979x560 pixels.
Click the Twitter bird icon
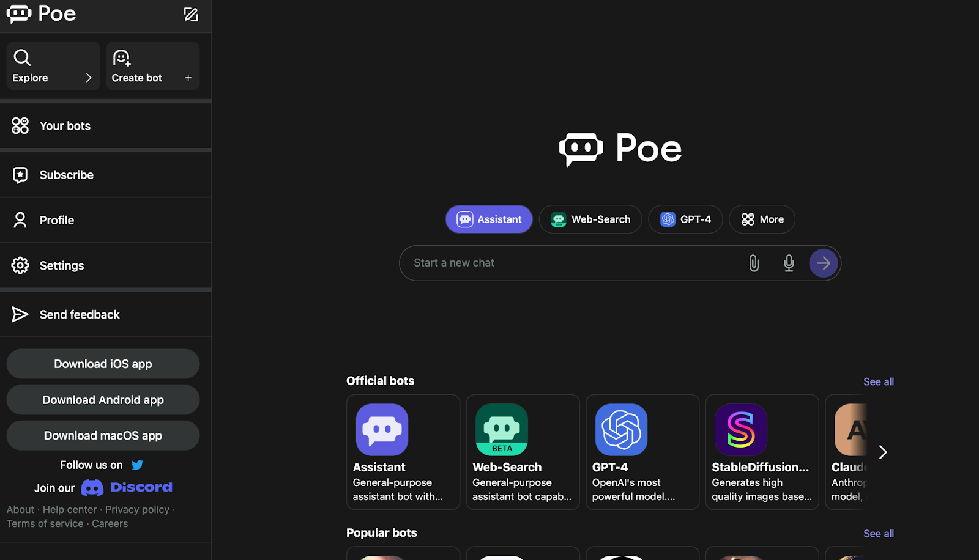click(137, 465)
